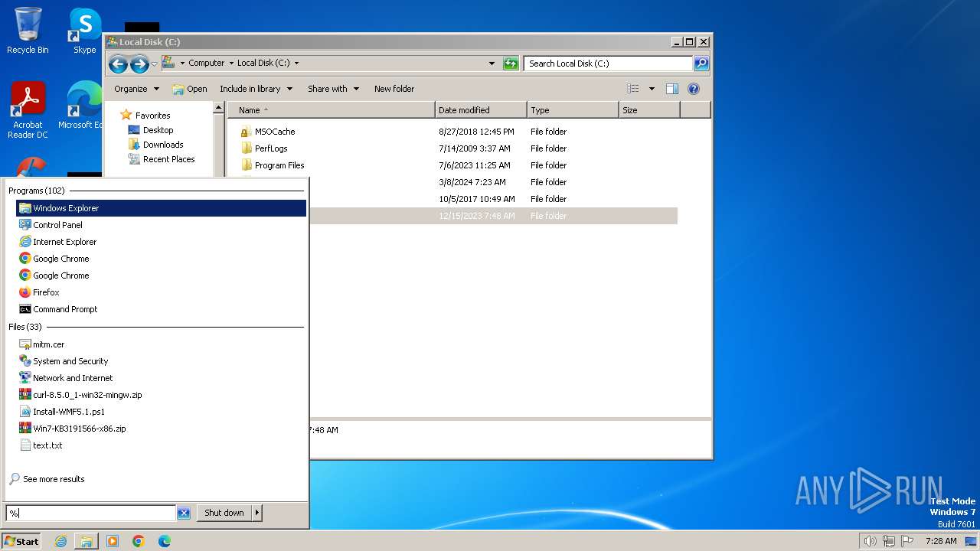Open Explorer help icon

point(694,89)
